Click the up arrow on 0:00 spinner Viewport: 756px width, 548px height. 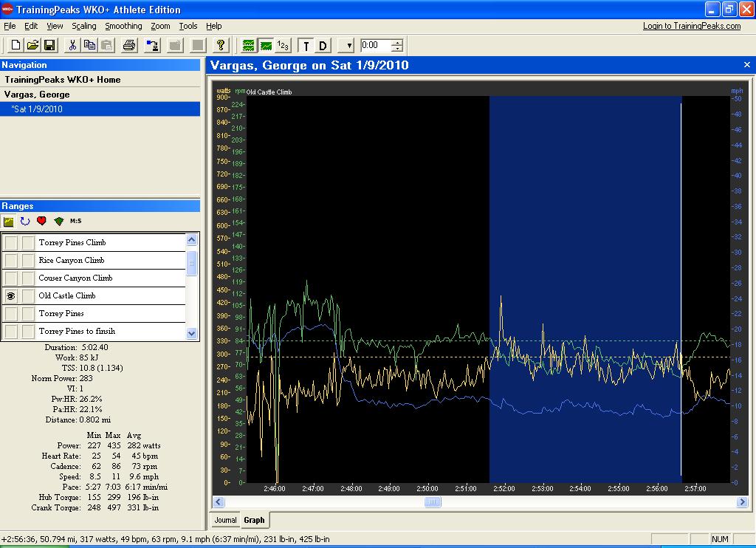pyautogui.click(x=397, y=42)
